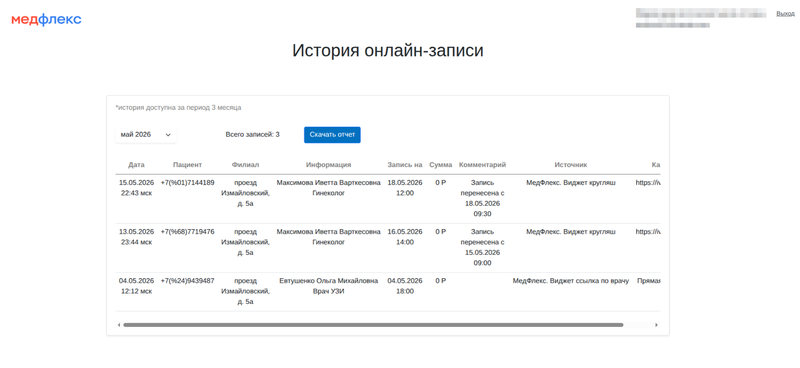This screenshot has width=800, height=368.
Task: Select date cell 04.05.2026 12:12 мск
Action: pos(136,286)
